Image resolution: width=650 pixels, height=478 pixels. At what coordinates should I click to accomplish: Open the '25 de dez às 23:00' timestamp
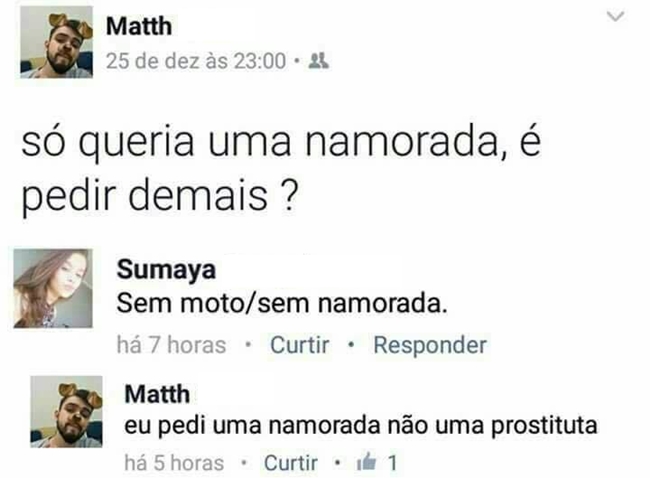(196, 61)
